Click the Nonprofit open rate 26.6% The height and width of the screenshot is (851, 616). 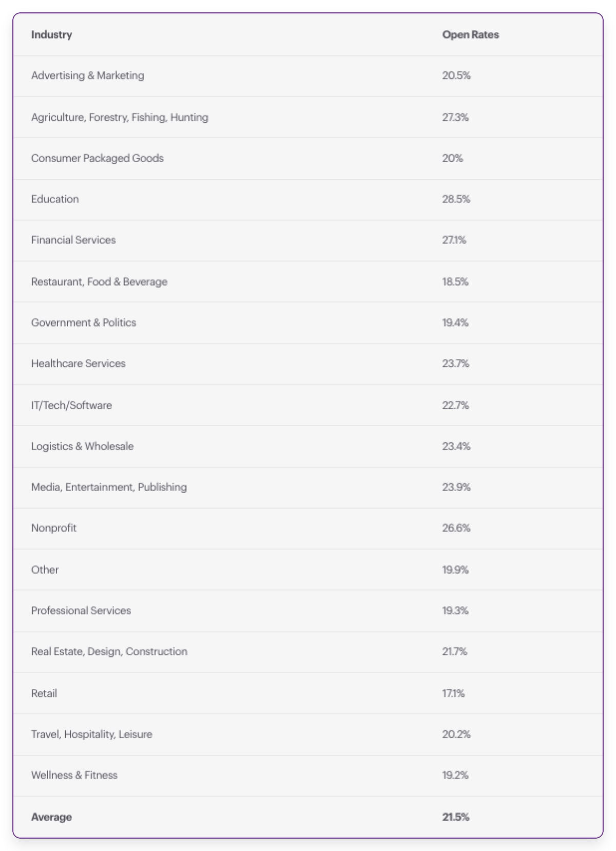pos(456,528)
